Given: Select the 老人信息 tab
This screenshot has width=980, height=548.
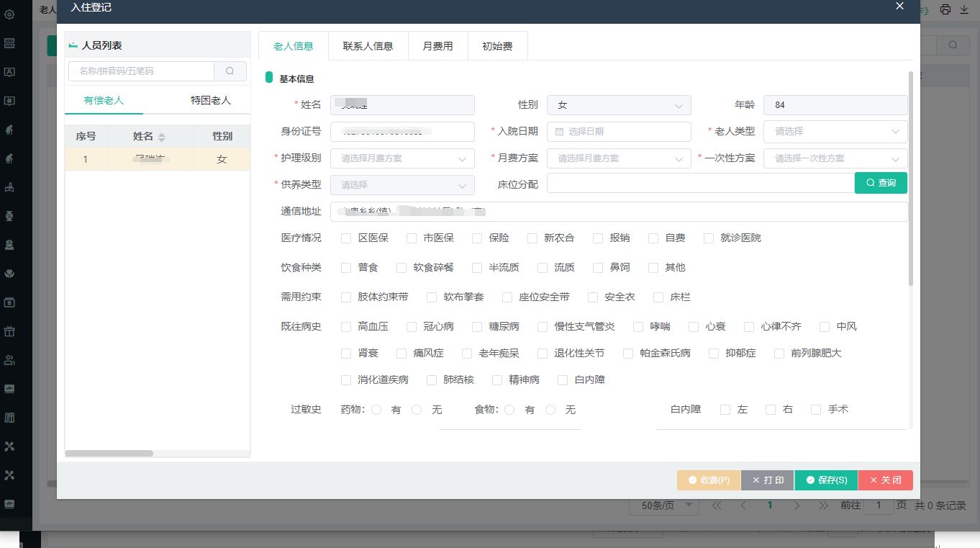Looking at the screenshot, I should (294, 46).
